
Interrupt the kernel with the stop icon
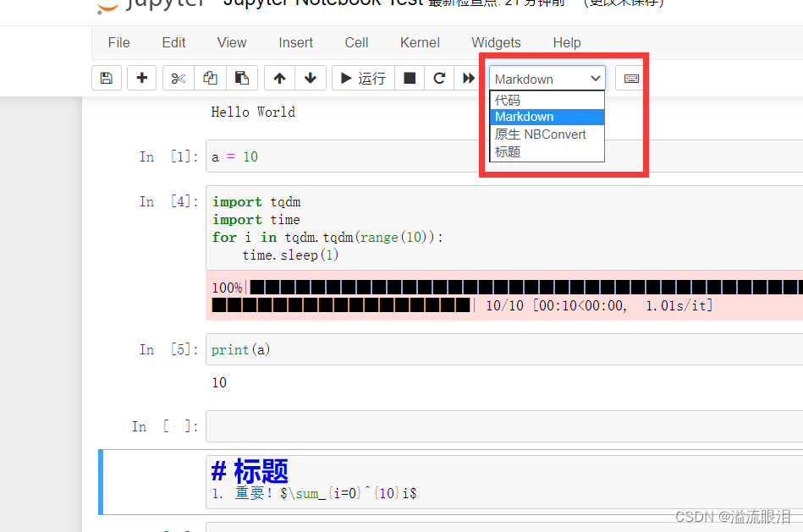(x=410, y=78)
